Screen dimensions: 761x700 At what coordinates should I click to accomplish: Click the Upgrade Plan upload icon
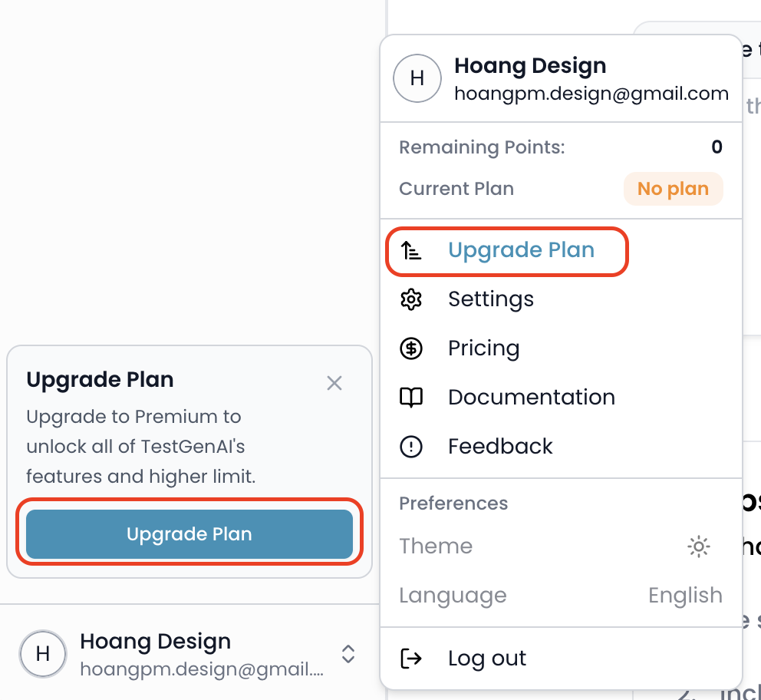[411, 250]
